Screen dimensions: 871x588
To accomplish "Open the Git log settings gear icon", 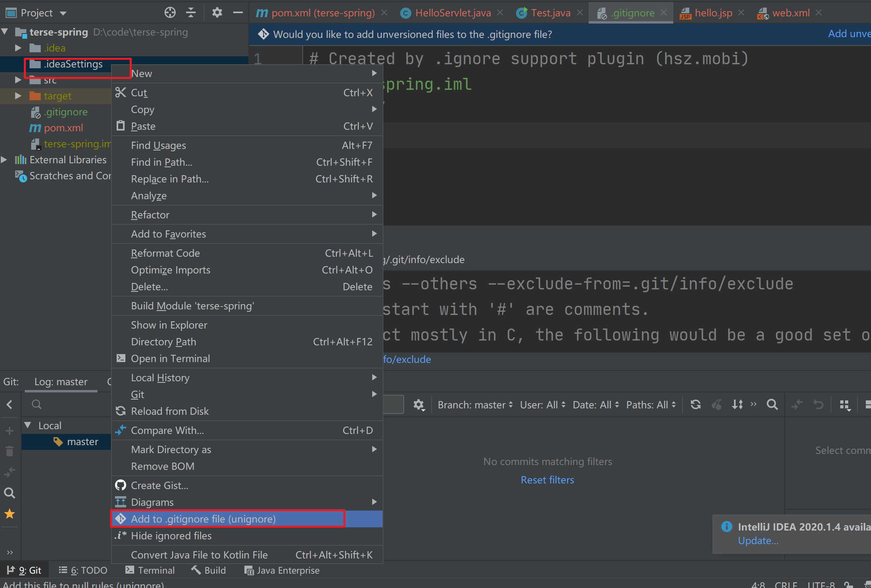I will pos(418,405).
